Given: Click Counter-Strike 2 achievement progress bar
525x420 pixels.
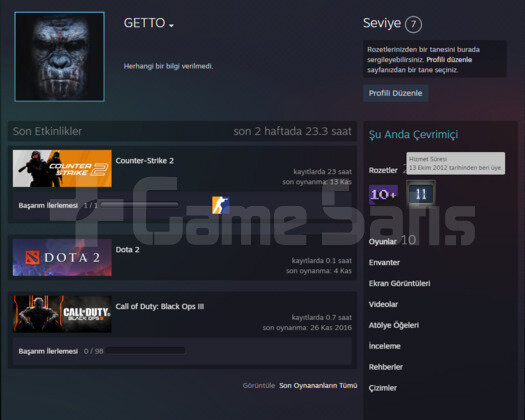Looking at the screenshot, I should pos(140,205).
